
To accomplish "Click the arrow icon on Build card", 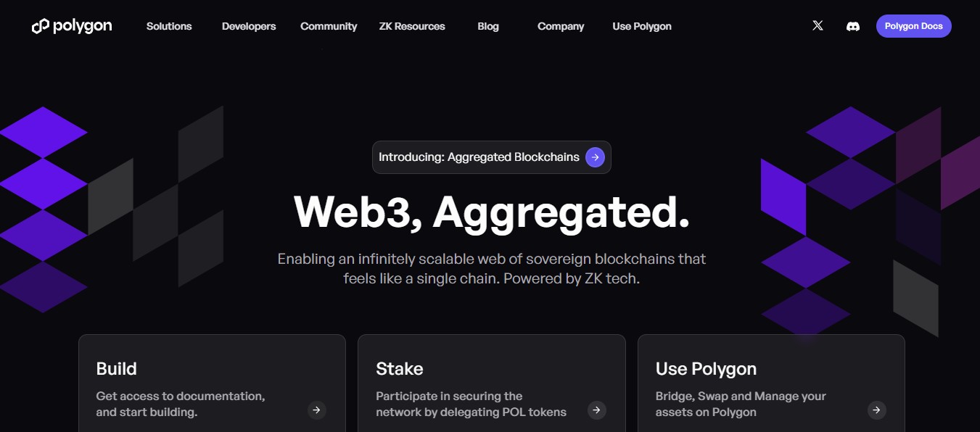I will coord(316,410).
